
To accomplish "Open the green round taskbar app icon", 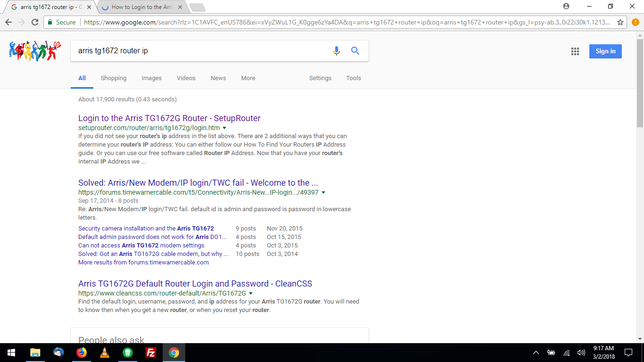I will 128,353.
